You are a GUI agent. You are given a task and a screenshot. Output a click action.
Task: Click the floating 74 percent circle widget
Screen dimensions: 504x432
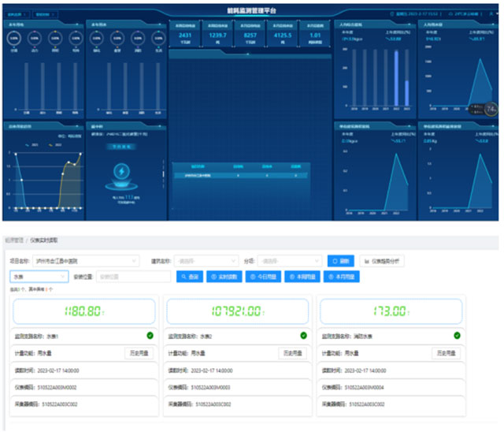tap(491, 109)
